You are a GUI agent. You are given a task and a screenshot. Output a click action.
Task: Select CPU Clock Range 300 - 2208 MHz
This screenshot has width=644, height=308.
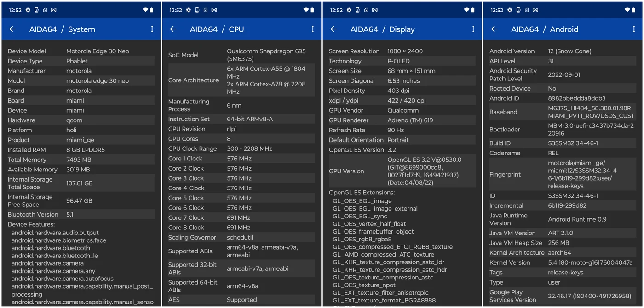pyautogui.click(x=249, y=148)
